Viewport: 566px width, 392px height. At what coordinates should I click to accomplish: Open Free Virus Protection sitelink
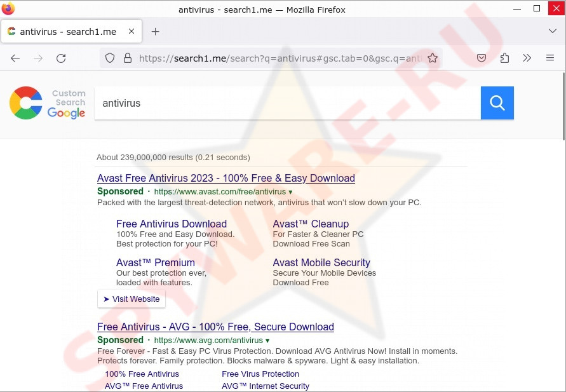coord(260,374)
